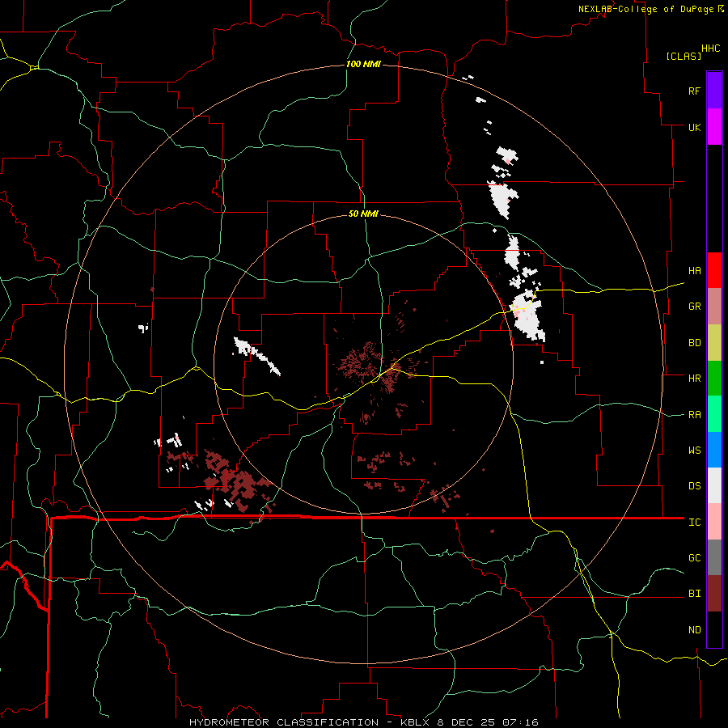Screen dimensions: 728x728
Task: Click the 8 DEC 25 date text
Action: (x=466, y=722)
